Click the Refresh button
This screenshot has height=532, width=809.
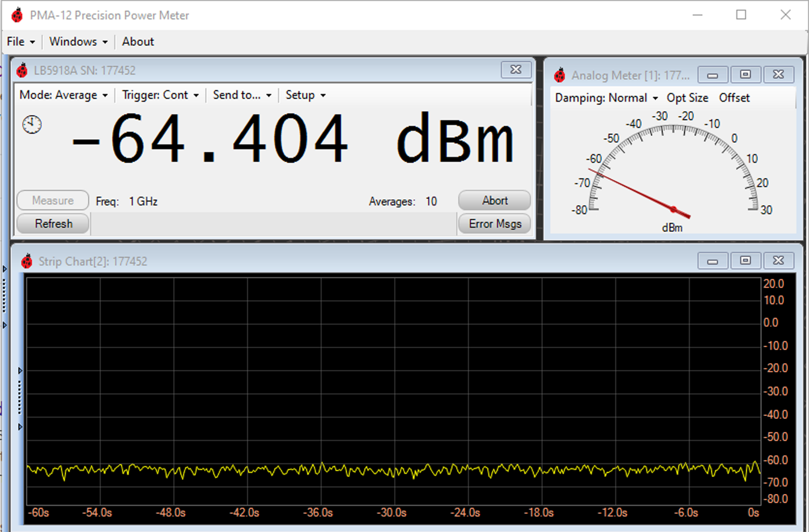click(53, 224)
